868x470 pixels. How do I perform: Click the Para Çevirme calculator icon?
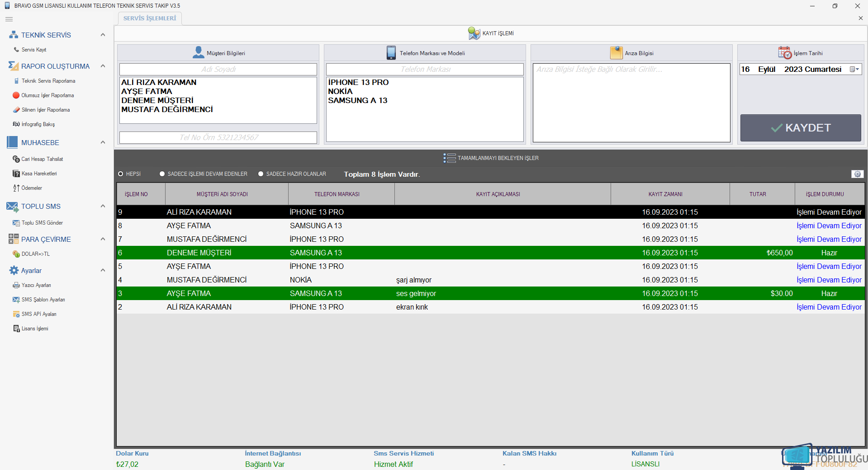[14, 239]
